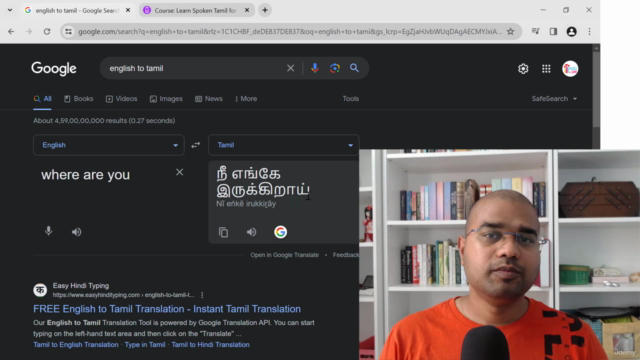Select the 'Nī eṅkē irukkiṟāy' transliteration
This screenshot has width=640, height=360.
246,204
